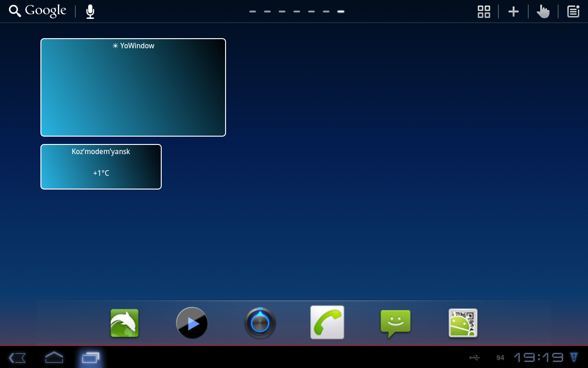Viewport: 588px width, 368px height.
Task: Launch the Android QR code app
Action: pos(463,323)
